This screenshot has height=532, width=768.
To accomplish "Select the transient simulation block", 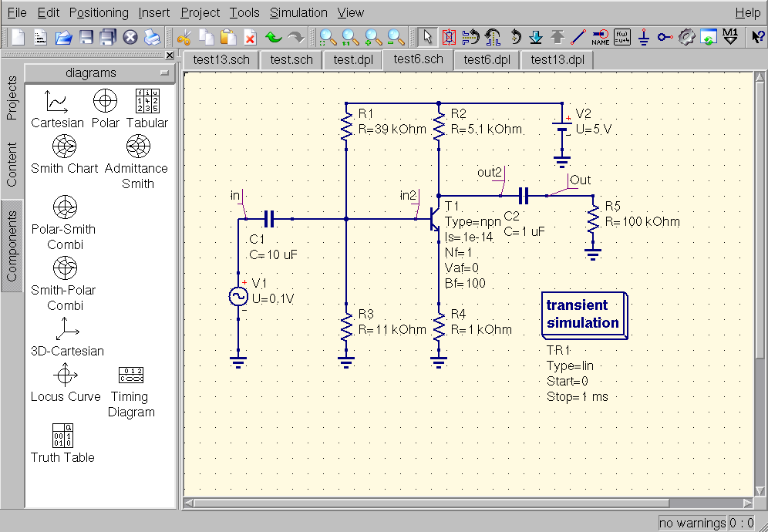I will point(584,314).
